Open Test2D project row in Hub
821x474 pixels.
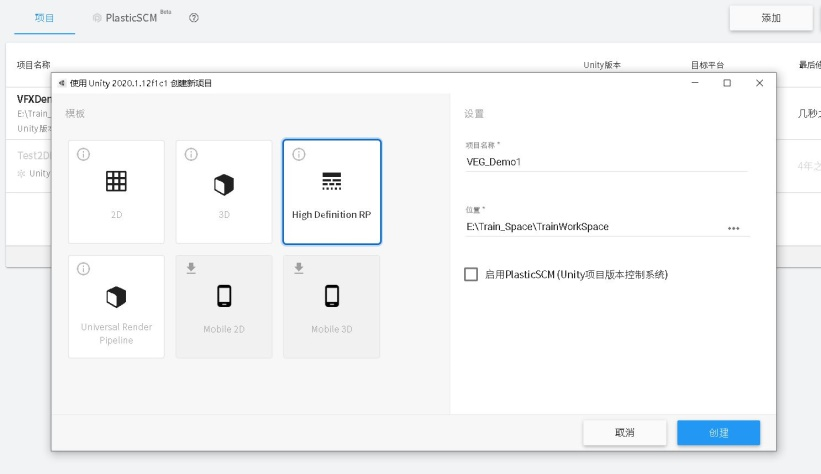click(x=29, y=166)
